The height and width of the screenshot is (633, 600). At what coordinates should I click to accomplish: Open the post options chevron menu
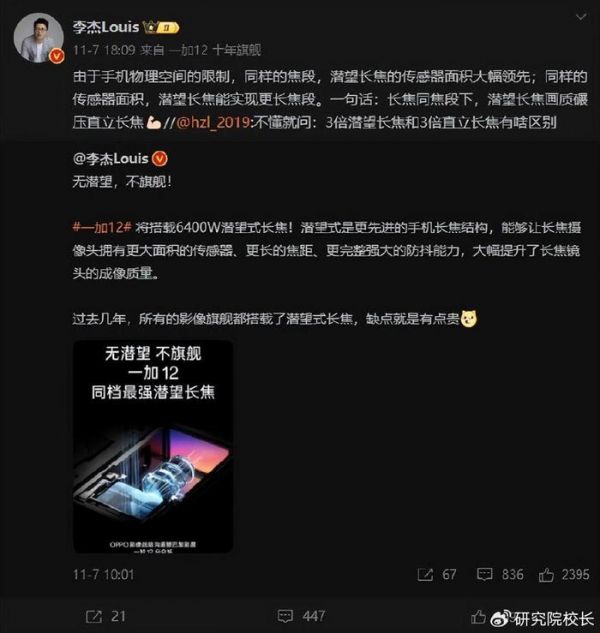581,17
